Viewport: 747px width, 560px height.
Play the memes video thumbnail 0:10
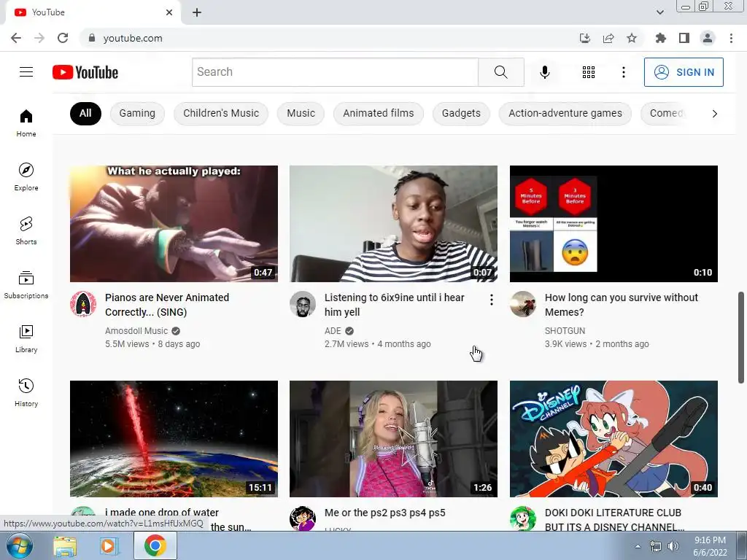pos(614,224)
